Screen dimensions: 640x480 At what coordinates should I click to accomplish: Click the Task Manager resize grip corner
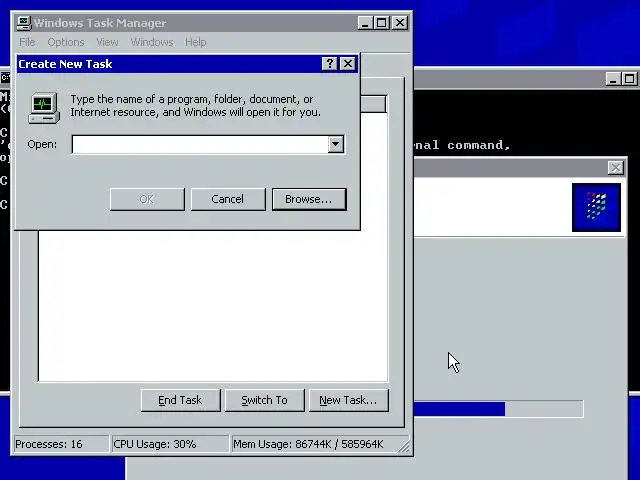click(x=404, y=447)
